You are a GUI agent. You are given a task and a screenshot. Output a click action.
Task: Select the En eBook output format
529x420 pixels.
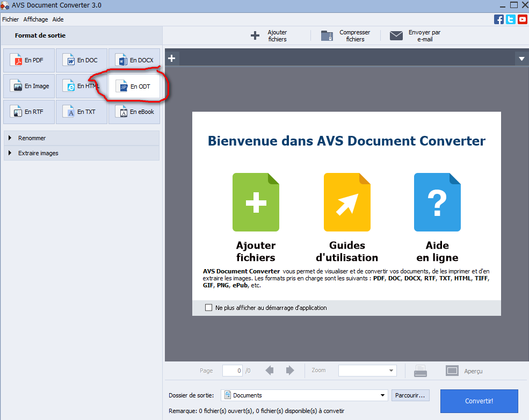coord(134,112)
